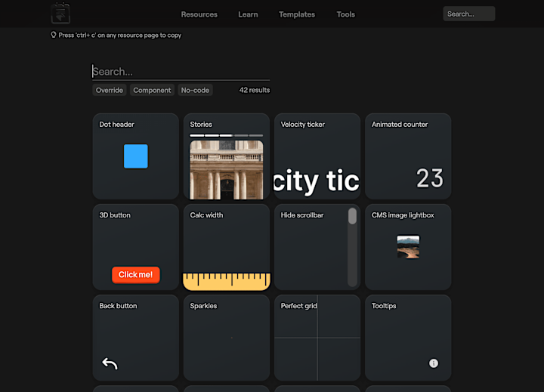
Task: Open the Resources menu
Action: (x=199, y=14)
